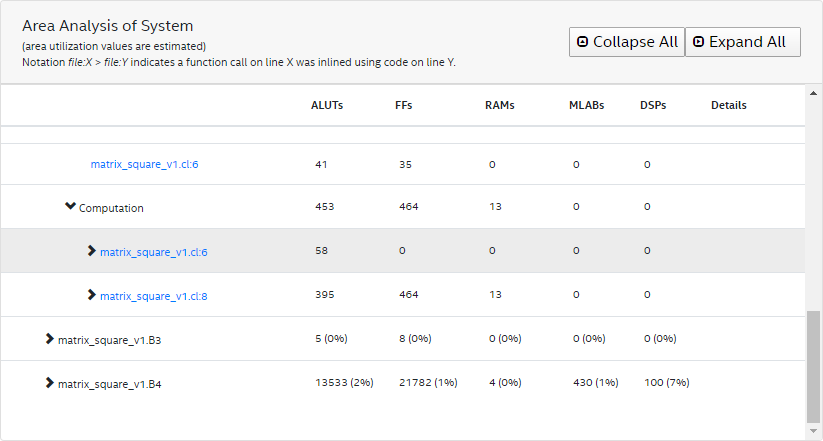
Task: Click the DSPs column header
Action: click(x=654, y=105)
